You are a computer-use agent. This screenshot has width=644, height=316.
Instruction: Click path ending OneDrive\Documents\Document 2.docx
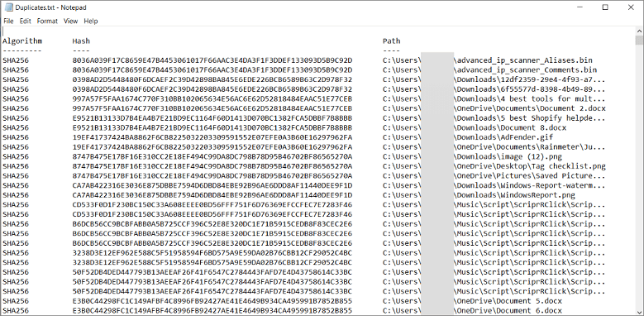pyautogui.click(x=494, y=108)
